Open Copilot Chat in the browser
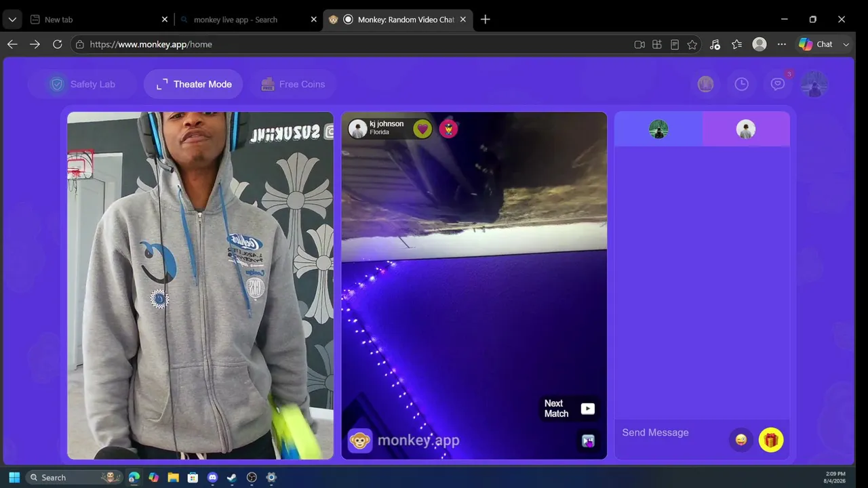868x488 pixels. [x=816, y=44]
